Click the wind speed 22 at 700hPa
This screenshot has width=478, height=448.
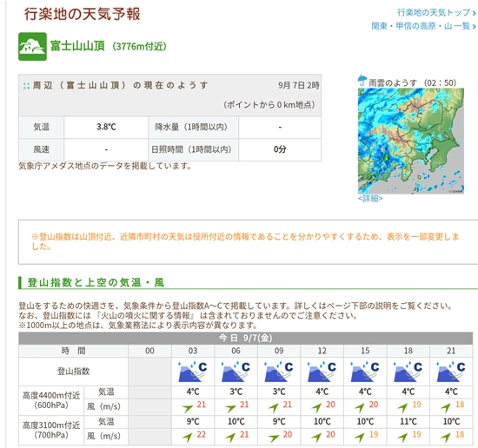pyautogui.click(x=201, y=435)
